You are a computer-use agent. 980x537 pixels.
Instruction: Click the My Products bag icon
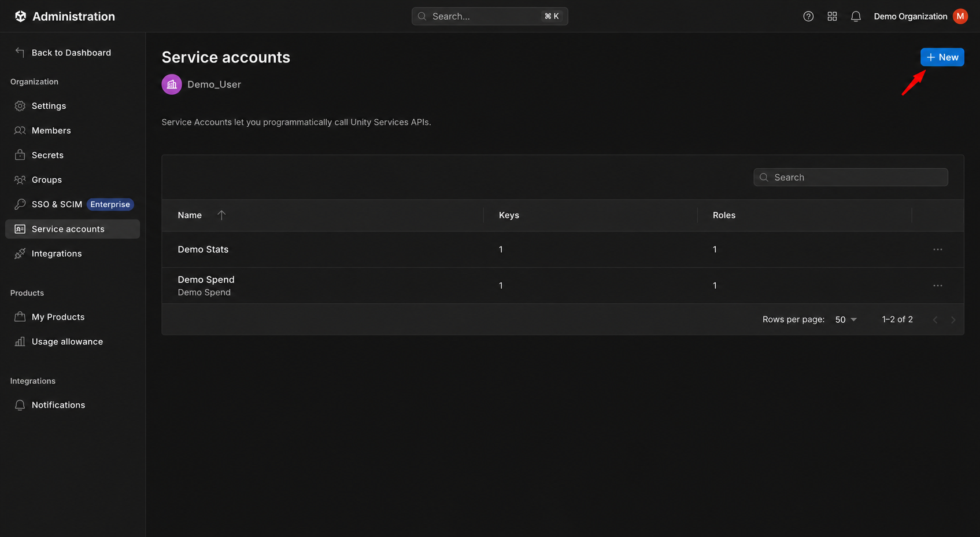(20, 317)
